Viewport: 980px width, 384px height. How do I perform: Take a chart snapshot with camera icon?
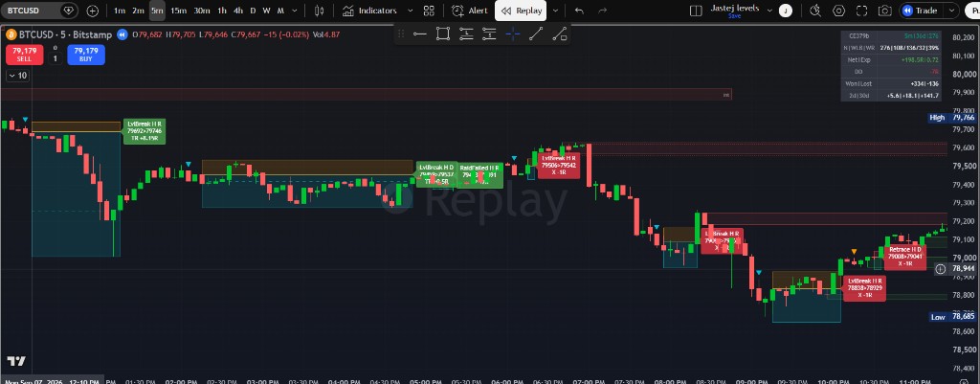pyautogui.click(x=884, y=11)
